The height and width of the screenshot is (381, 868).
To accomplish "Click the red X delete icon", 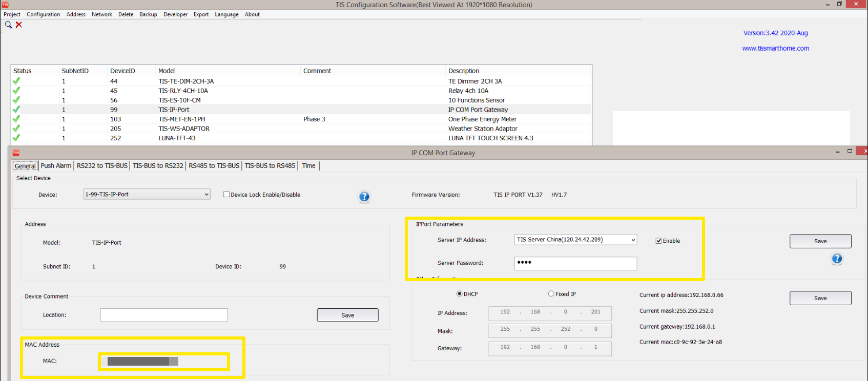I will click(x=19, y=25).
